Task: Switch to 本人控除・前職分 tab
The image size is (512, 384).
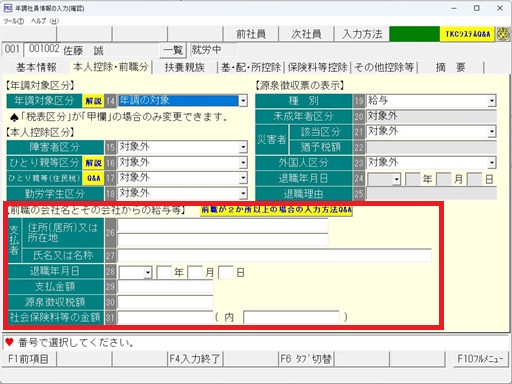Action: [x=111, y=67]
